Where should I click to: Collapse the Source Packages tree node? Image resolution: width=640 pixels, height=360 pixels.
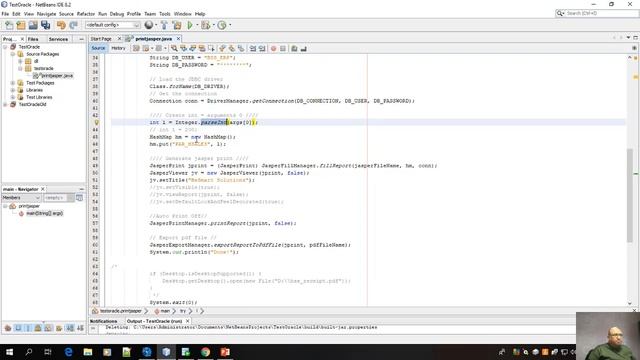(x=13, y=54)
